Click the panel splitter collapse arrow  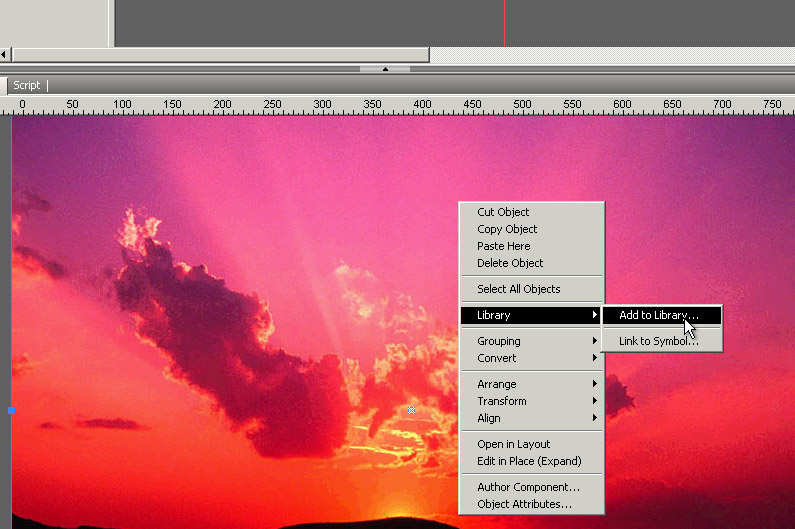coord(385,69)
